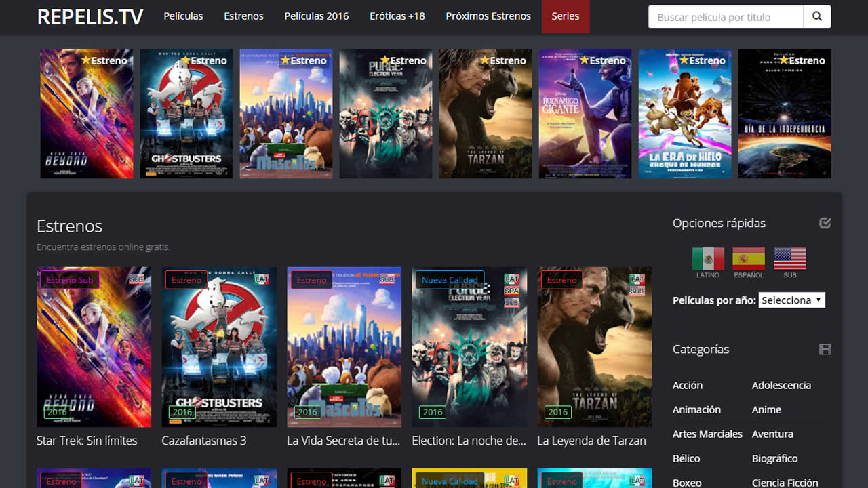
Task: Open the Estrenos menu item
Action: [243, 16]
